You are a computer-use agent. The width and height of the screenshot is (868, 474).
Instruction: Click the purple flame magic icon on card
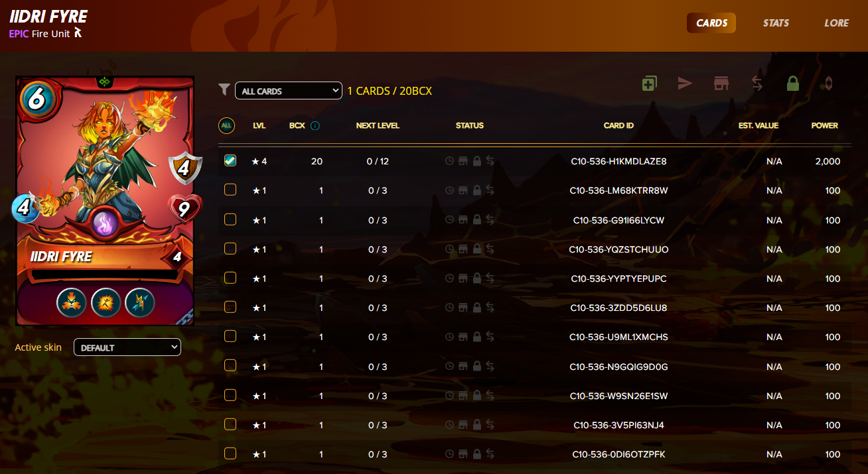coord(105,223)
